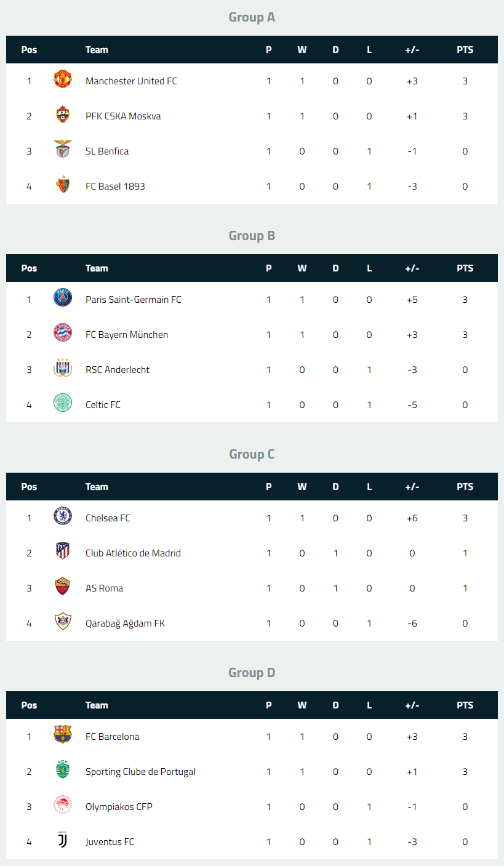Click the Sporting Clube de Portugal crest

pos(63,771)
